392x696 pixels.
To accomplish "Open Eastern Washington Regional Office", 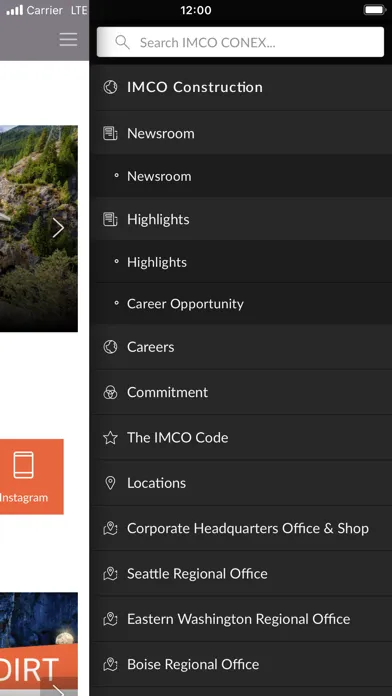I will click(241, 619).
